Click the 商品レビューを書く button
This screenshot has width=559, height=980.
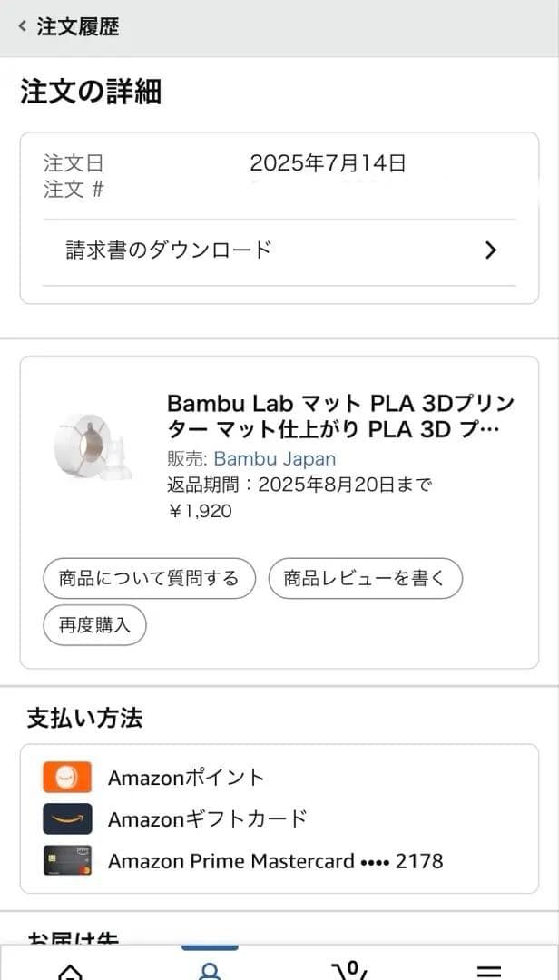pos(365,578)
